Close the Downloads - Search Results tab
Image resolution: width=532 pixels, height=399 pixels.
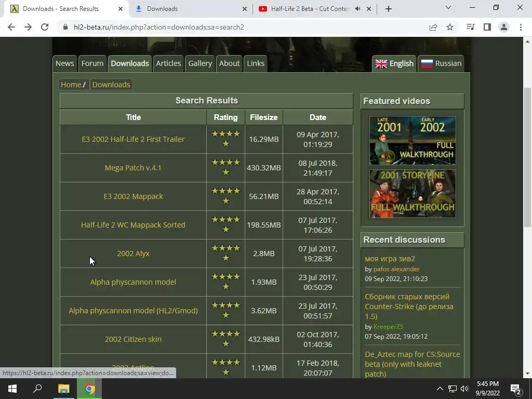pos(121,9)
